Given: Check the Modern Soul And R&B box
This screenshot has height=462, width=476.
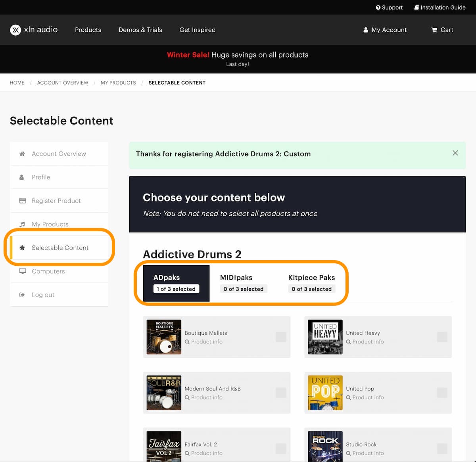Looking at the screenshot, I should point(281,393).
